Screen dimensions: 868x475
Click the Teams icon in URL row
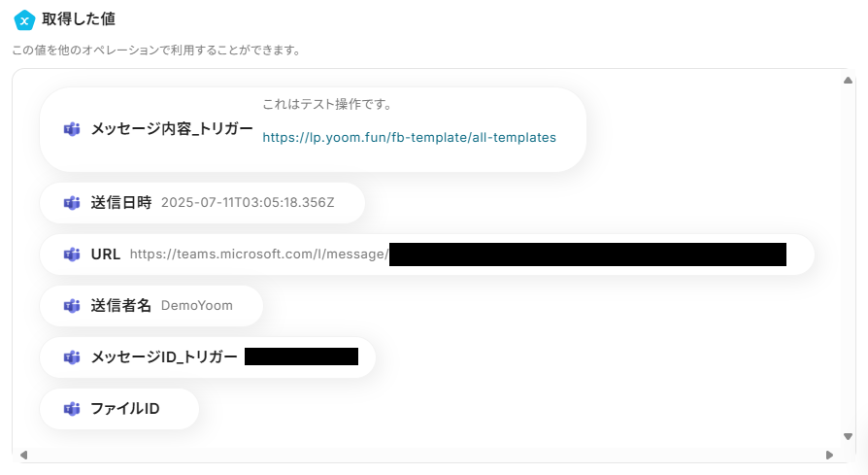(72, 254)
